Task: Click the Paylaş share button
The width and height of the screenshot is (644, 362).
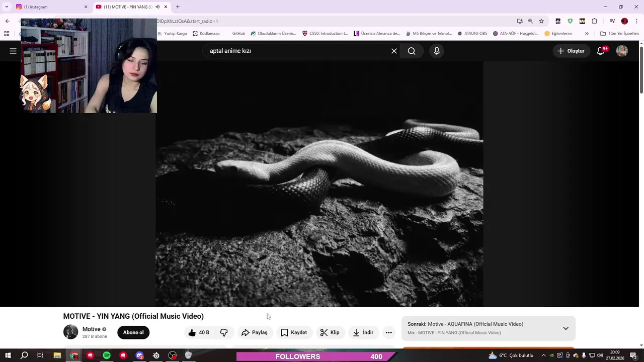Action: [255, 332]
